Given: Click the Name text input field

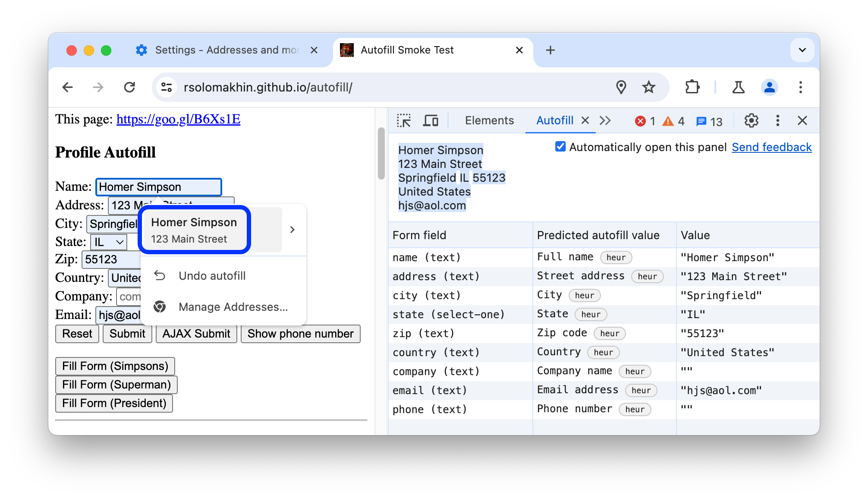Looking at the screenshot, I should tap(159, 186).
